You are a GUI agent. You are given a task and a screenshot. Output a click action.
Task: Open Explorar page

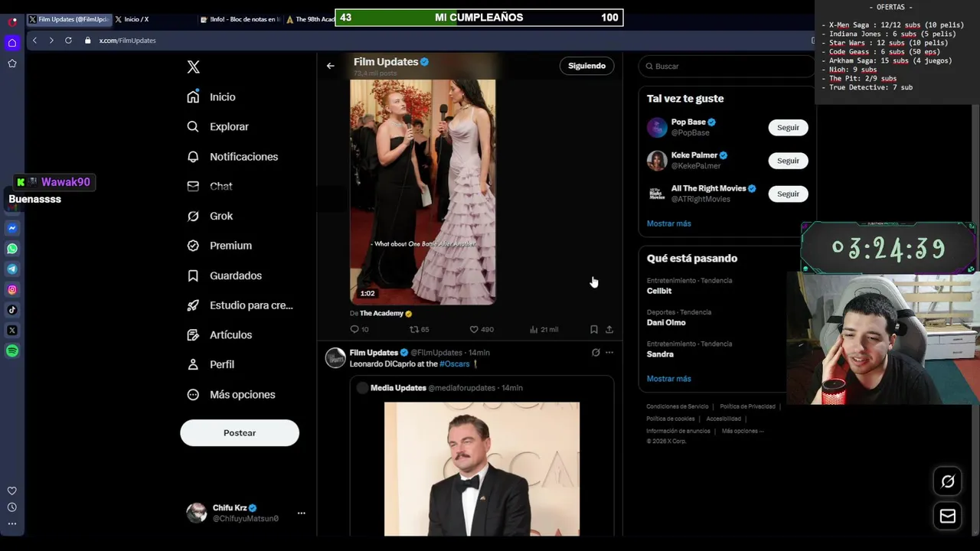coord(218,127)
